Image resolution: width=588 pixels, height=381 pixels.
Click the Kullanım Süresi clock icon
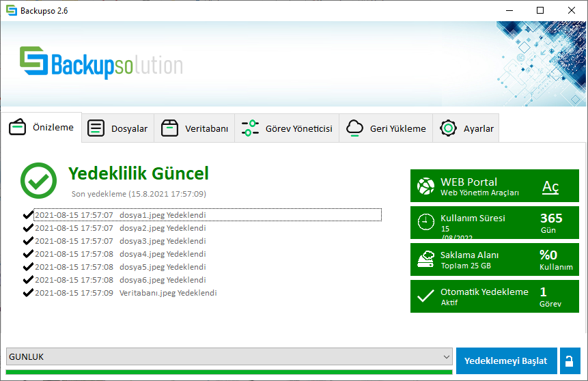[425, 223]
